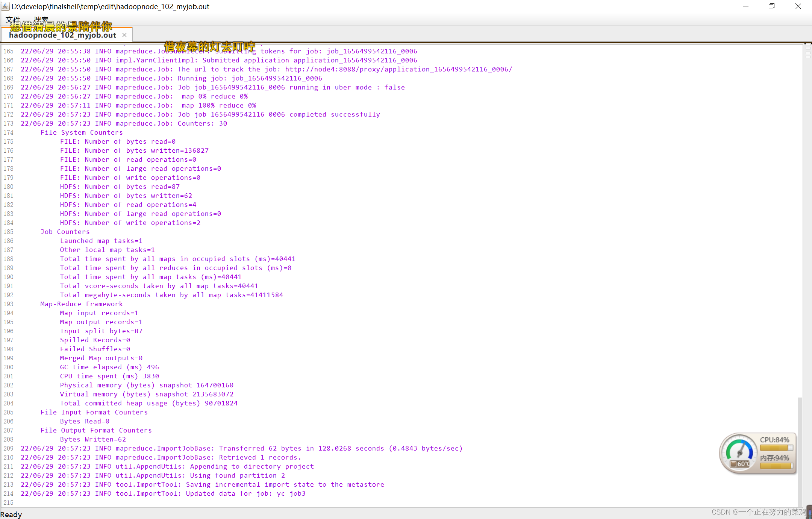Click 'Physical memory (bytes) snapshot=164700160'

pos(147,385)
